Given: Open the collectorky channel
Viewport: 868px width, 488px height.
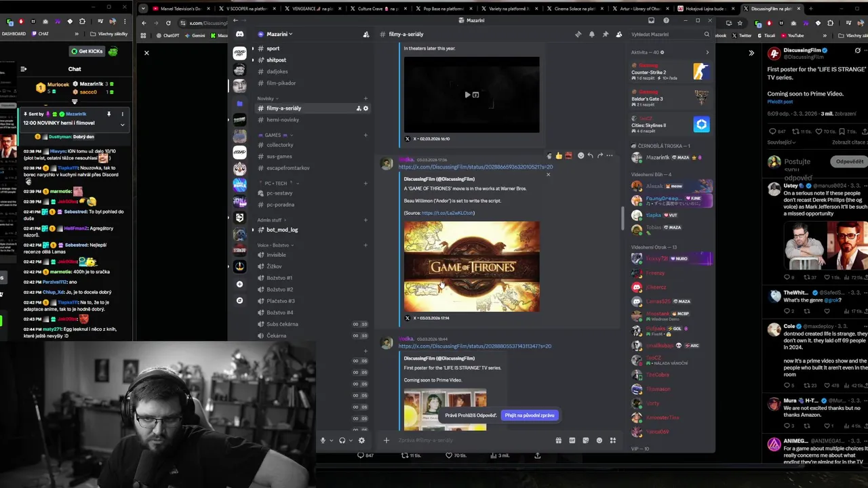Looking at the screenshot, I should 311,145.
